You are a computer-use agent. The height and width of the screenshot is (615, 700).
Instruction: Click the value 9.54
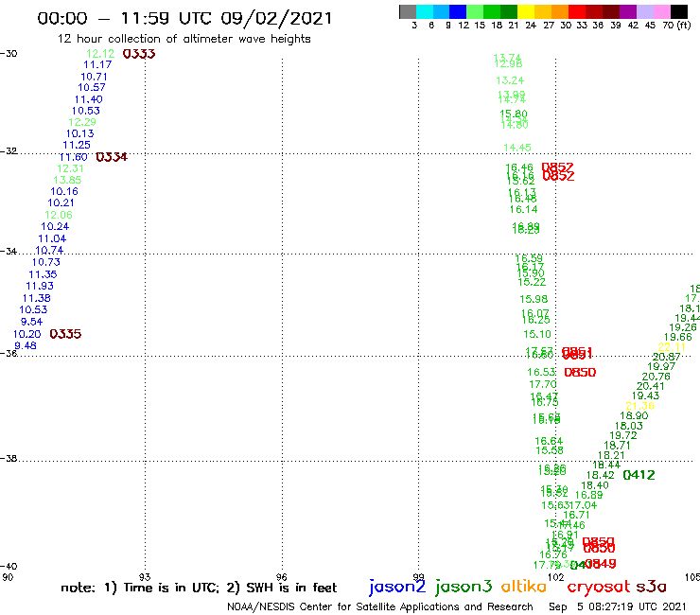click(x=32, y=322)
